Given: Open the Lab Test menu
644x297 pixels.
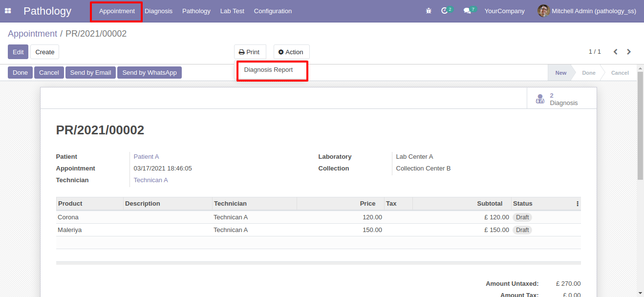Looking at the screenshot, I should [x=232, y=11].
